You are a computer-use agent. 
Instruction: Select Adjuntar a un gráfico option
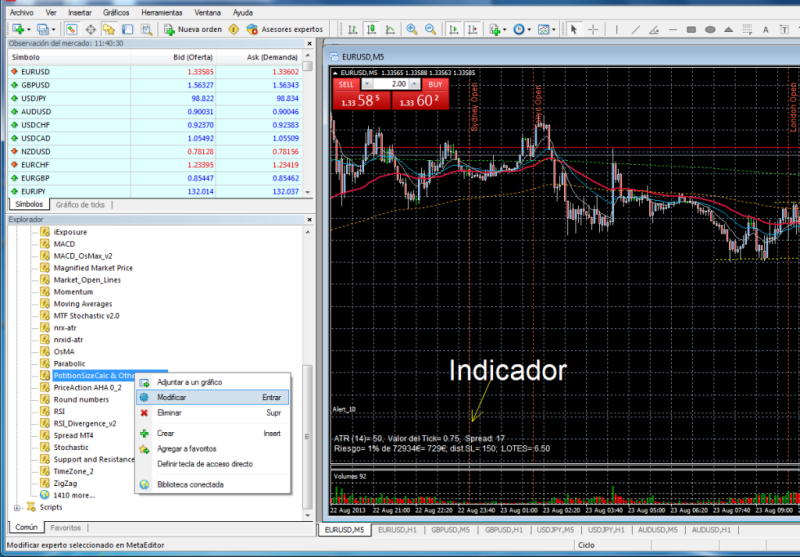(x=190, y=382)
